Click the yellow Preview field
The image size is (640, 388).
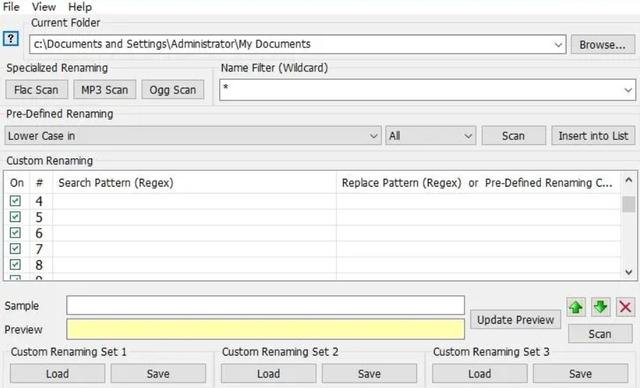[265, 329]
